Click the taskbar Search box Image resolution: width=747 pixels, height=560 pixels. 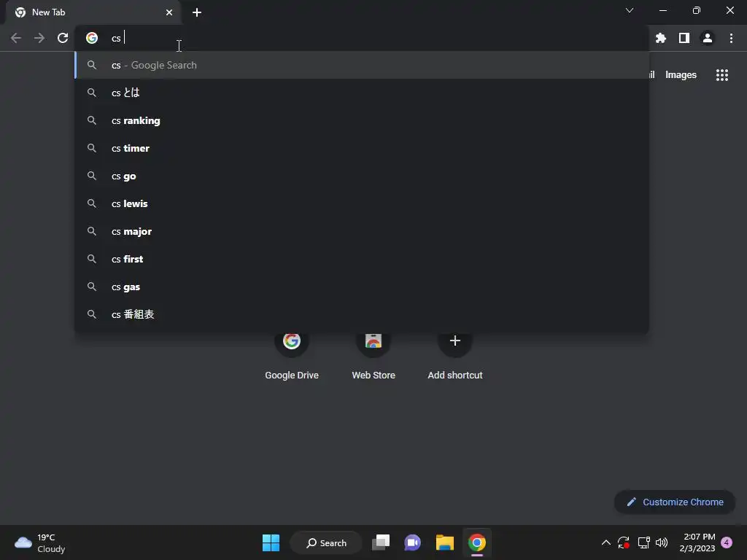[x=326, y=542]
